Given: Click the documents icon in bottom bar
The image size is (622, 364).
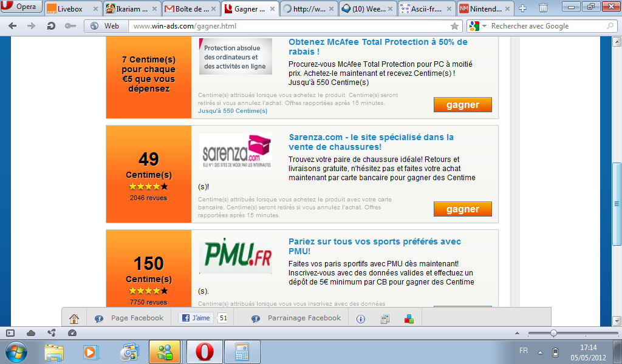Looking at the screenshot, I should (384, 318).
